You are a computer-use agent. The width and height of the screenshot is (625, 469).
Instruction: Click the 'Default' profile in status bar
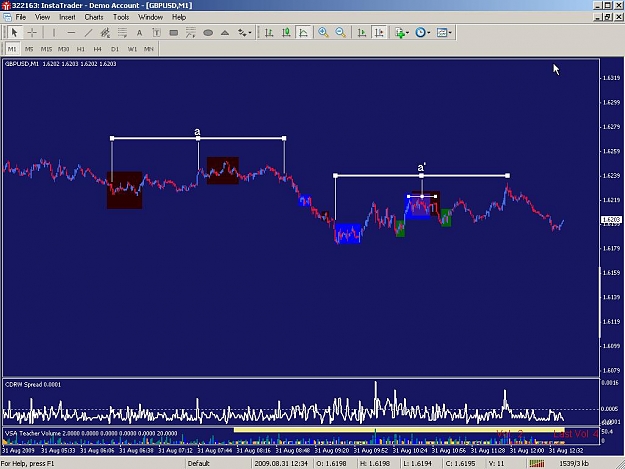pyautogui.click(x=199, y=463)
